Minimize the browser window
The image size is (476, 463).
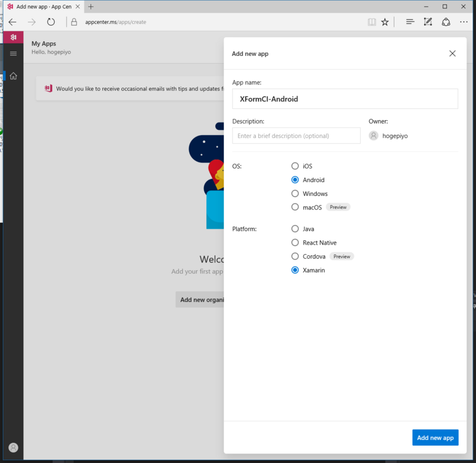click(426, 7)
